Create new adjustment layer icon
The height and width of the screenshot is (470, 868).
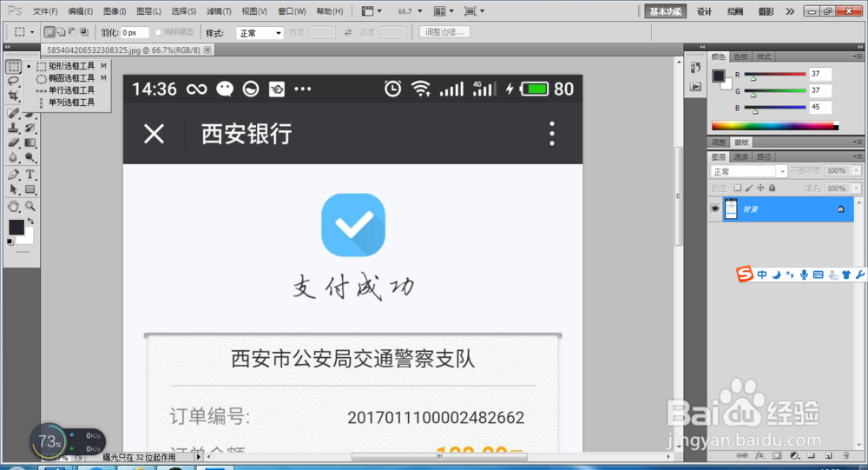(794, 455)
